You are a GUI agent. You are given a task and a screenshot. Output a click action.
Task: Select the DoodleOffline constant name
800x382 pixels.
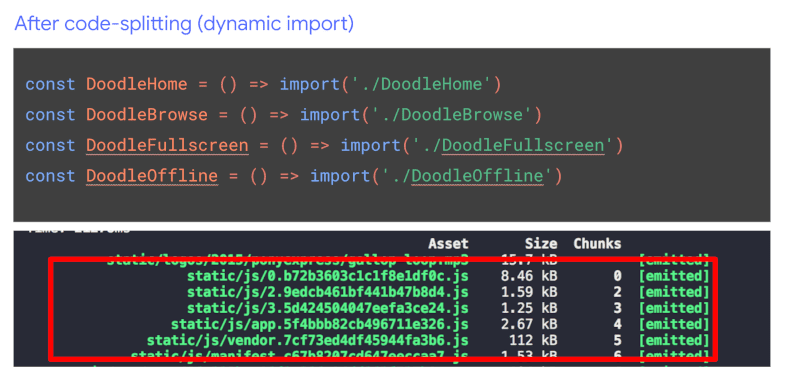[x=152, y=176]
